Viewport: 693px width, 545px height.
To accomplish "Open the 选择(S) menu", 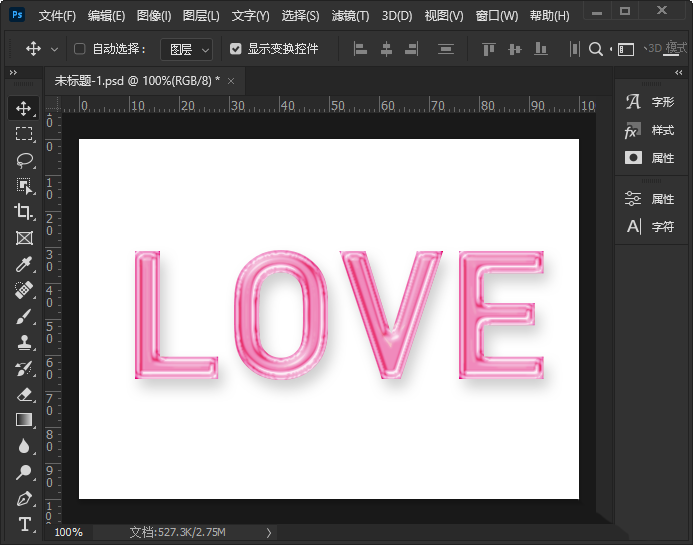I will 301,16.
